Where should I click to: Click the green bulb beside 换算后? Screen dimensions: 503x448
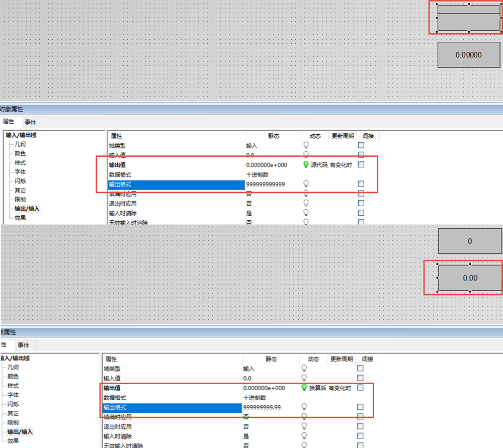click(304, 388)
